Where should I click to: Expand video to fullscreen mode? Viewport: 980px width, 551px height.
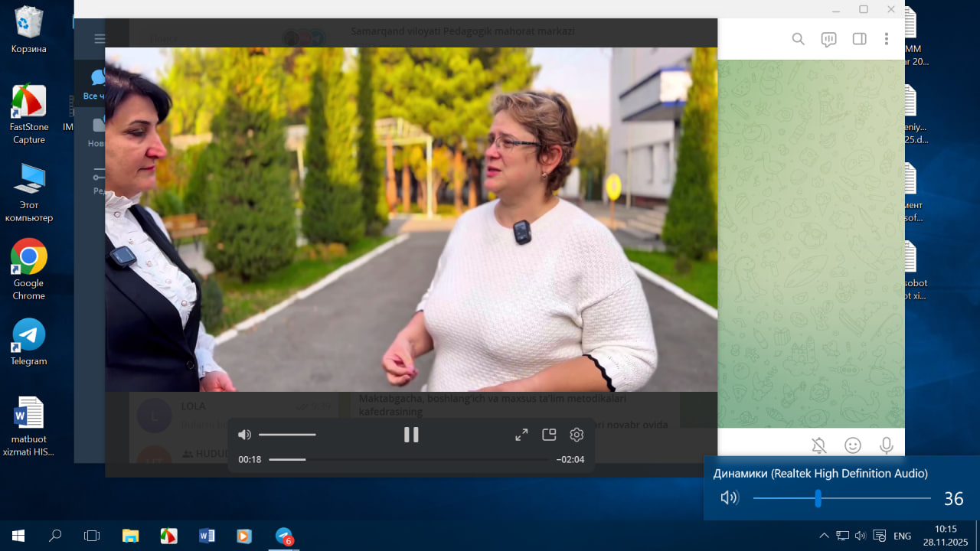(521, 435)
